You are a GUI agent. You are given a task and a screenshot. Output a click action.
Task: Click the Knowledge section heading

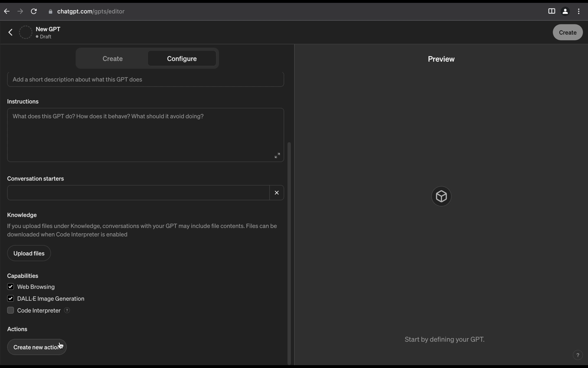[22, 215]
